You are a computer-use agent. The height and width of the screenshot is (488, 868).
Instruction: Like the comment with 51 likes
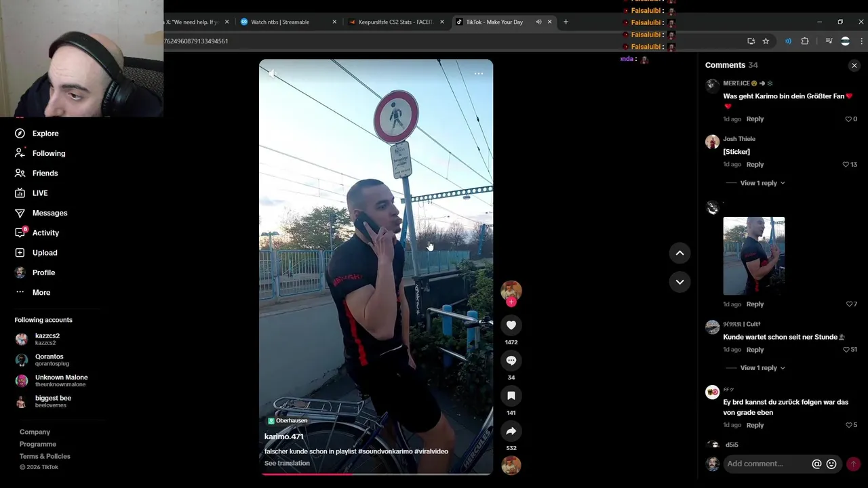coord(846,350)
